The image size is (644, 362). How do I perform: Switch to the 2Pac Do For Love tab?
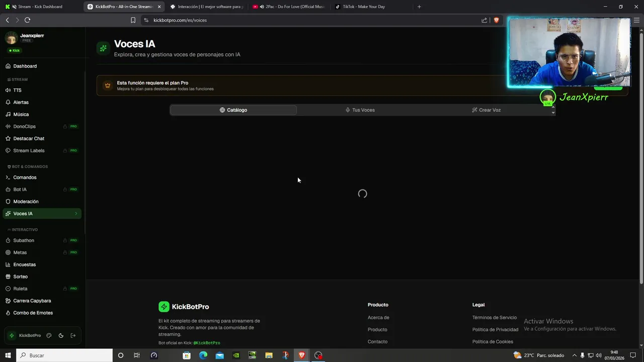(289, 7)
